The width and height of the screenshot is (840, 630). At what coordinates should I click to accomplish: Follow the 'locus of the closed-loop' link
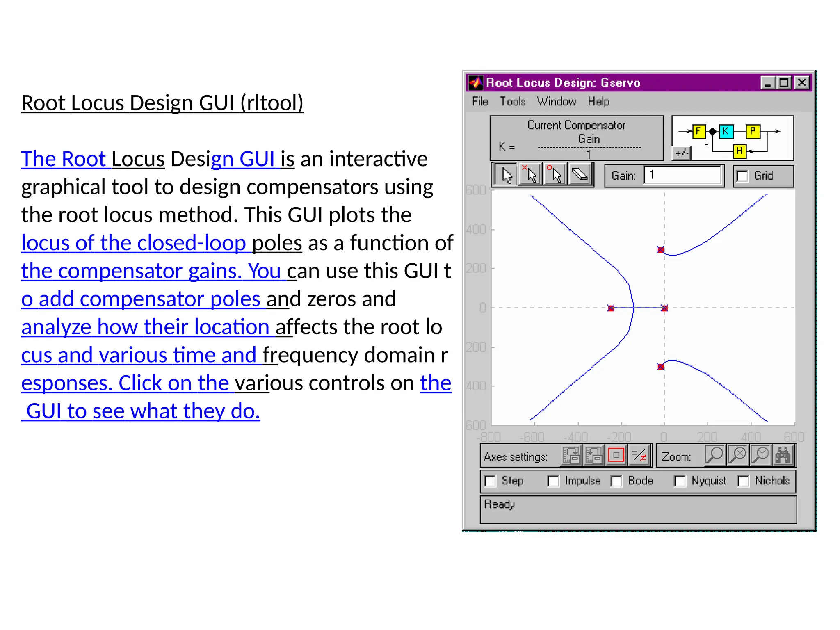[134, 243]
